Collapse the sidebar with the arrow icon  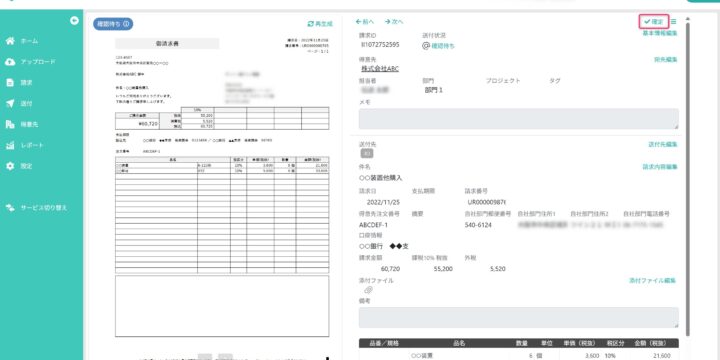point(74,20)
